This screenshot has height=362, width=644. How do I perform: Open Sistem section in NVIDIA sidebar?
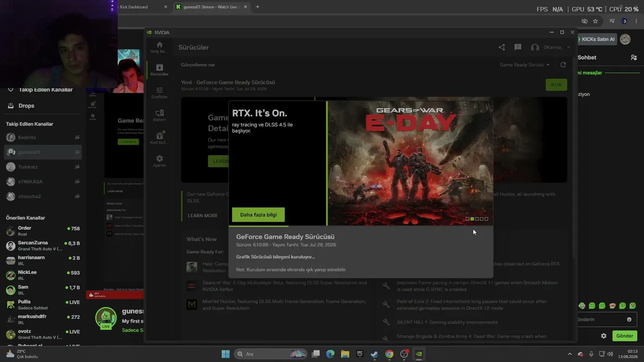pos(159,116)
